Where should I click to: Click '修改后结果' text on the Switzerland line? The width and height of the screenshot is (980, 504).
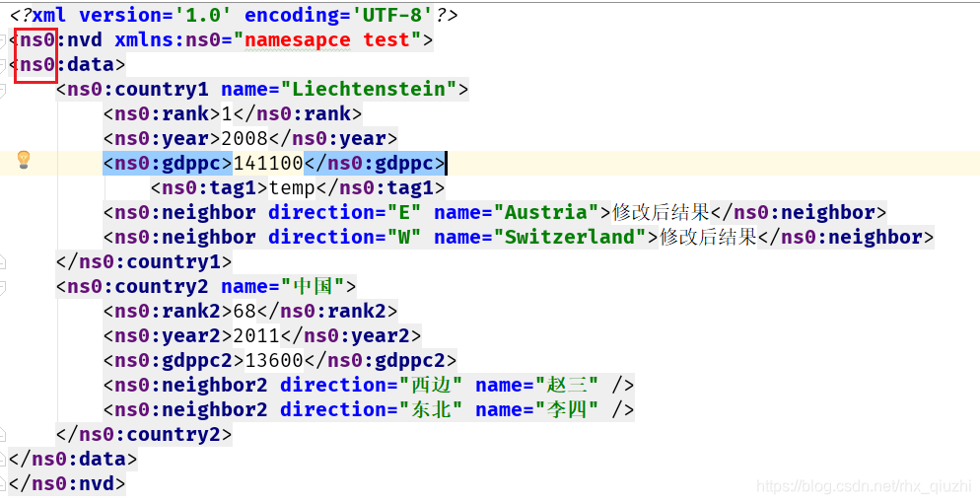coord(708,238)
